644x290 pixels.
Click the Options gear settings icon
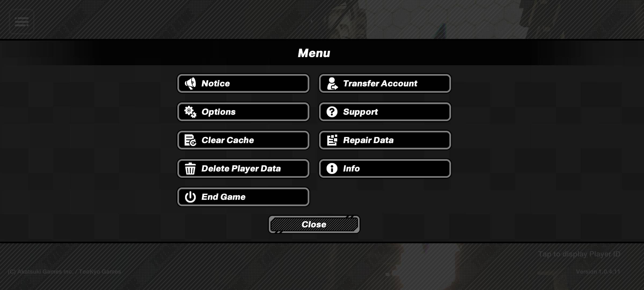190,111
